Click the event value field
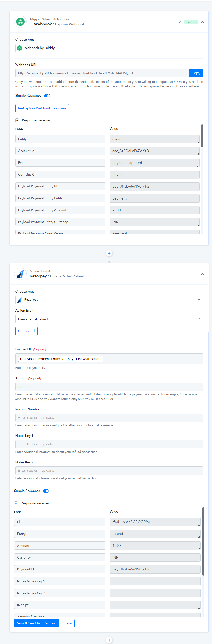Screen dimensions: 212x644 click(155, 139)
